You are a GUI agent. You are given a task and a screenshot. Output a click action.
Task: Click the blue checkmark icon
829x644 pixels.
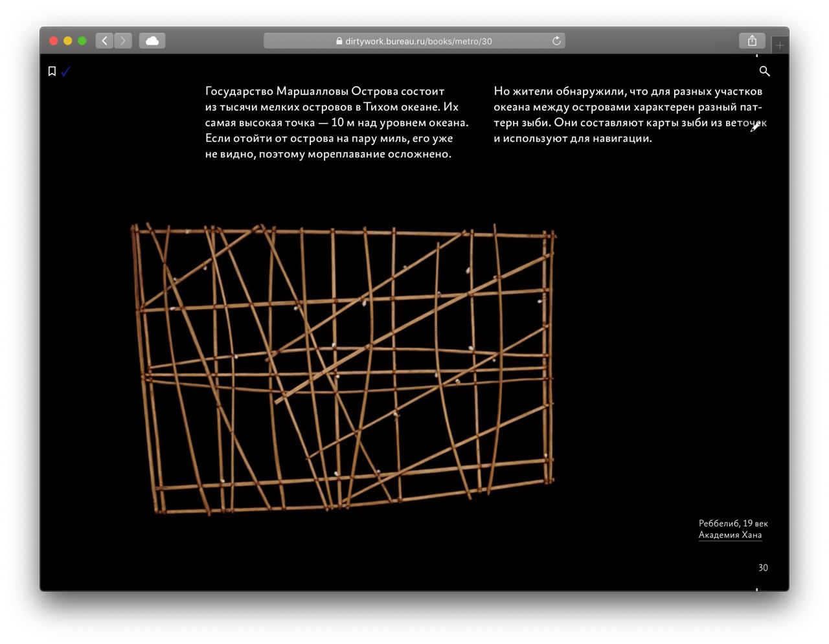coord(65,71)
